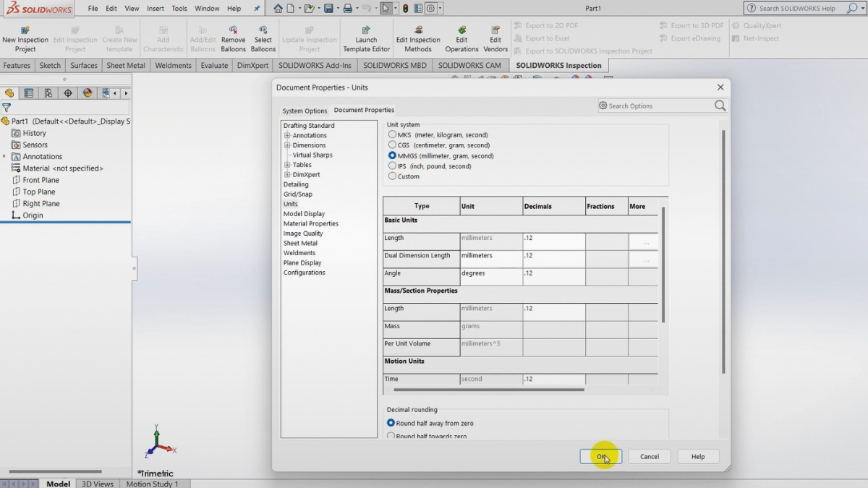Click the Open file folder icon
The width and height of the screenshot is (868, 488).
pos(310,9)
